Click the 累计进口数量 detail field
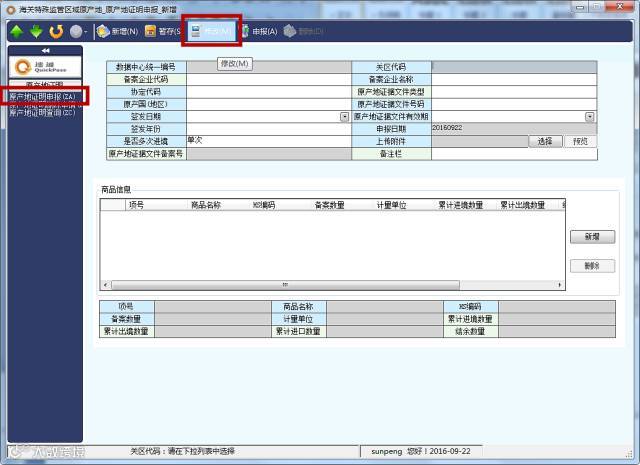 pos(385,332)
